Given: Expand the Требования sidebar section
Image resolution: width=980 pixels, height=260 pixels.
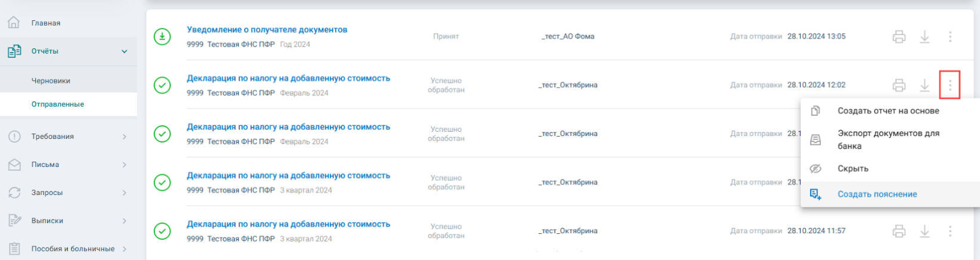Looking at the screenshot, I should [x=69, y=137].
